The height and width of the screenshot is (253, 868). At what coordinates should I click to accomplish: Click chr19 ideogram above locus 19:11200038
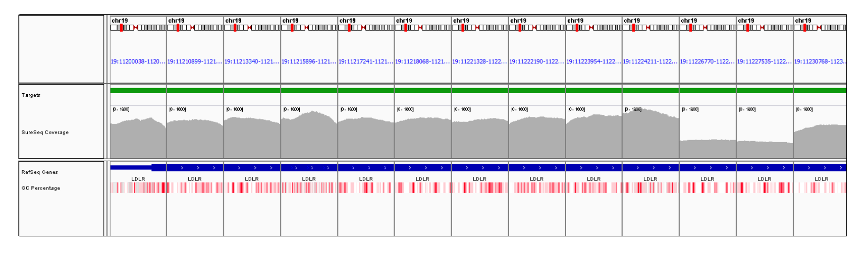(138, 28)
